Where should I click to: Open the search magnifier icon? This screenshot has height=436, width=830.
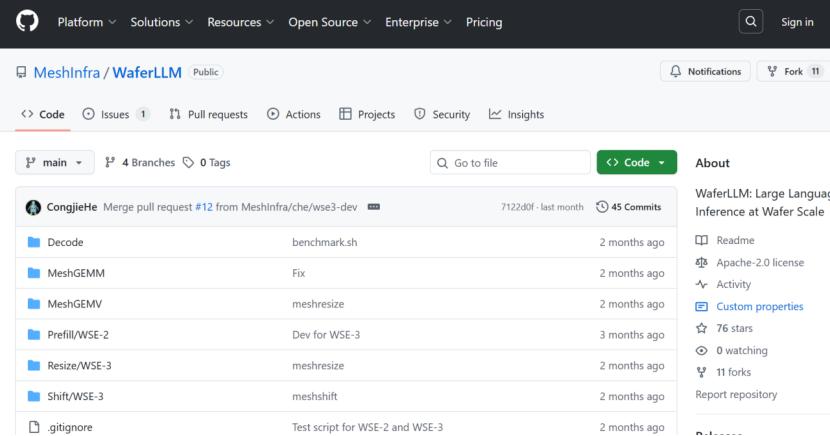750,22
